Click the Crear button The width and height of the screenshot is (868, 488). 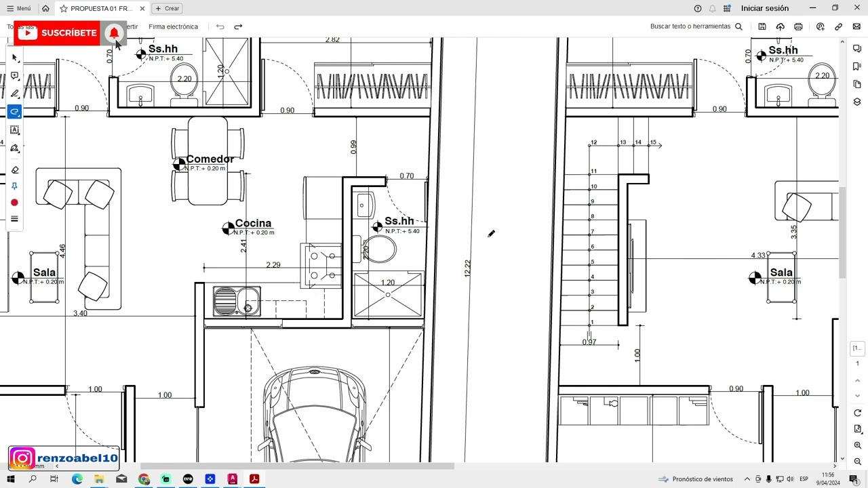click(167, 8)
